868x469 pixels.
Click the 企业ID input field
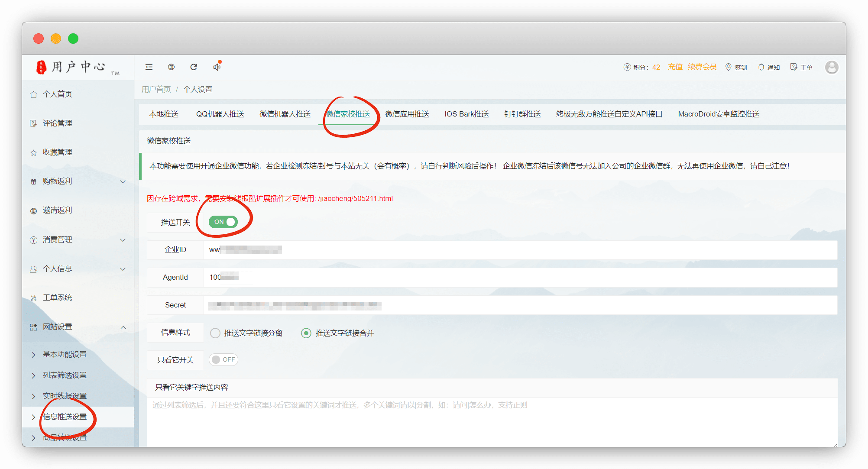[520, 250]
